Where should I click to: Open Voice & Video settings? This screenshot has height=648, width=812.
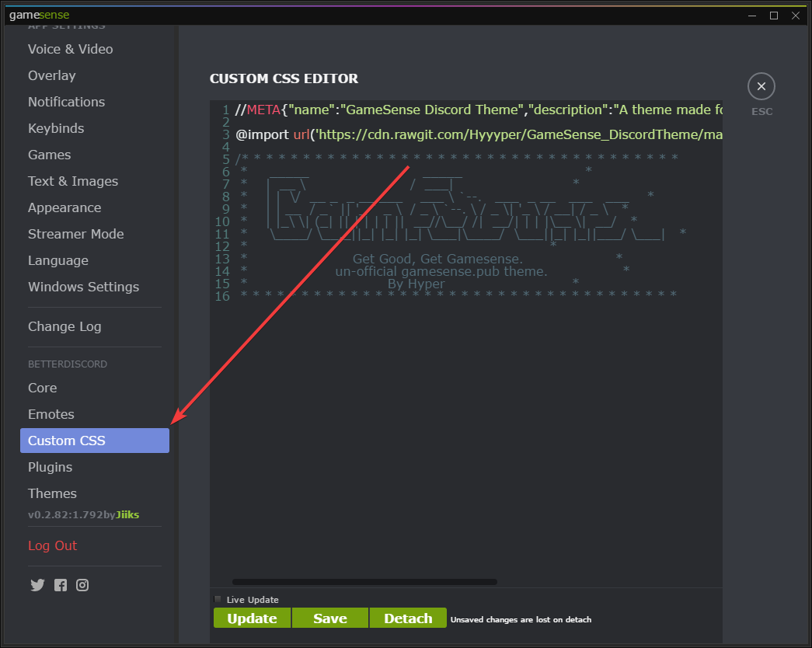point(71,49)
